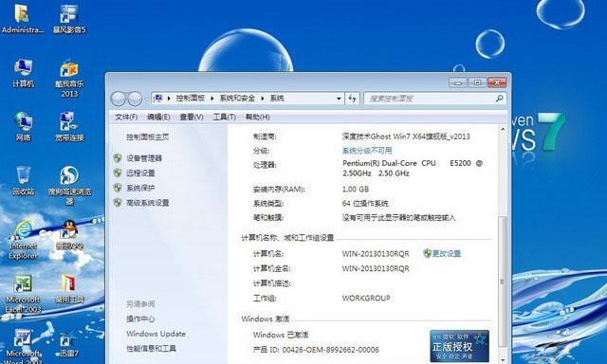Launch 迅雷7 desktop shortcut

(69, 343)
